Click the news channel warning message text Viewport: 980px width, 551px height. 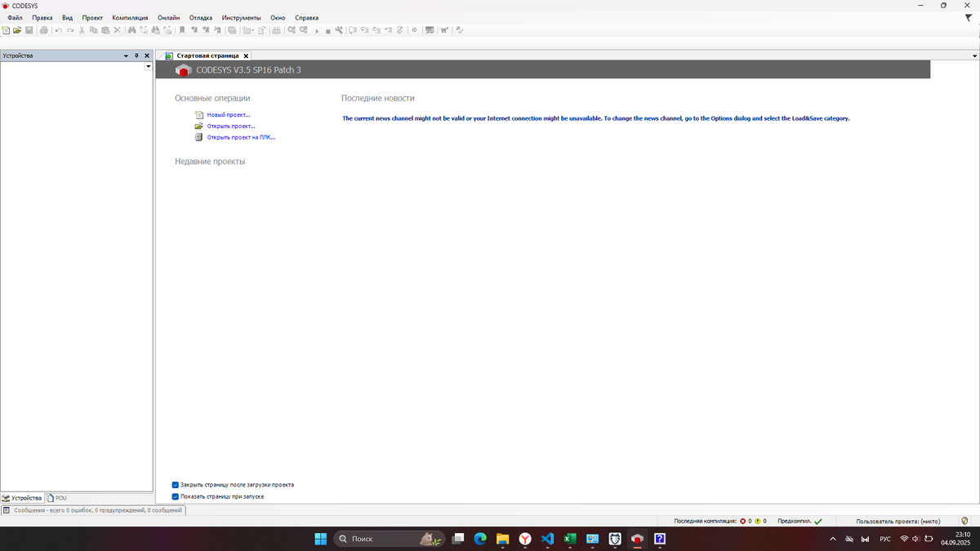pyautogui.click(x=596, y=118)
